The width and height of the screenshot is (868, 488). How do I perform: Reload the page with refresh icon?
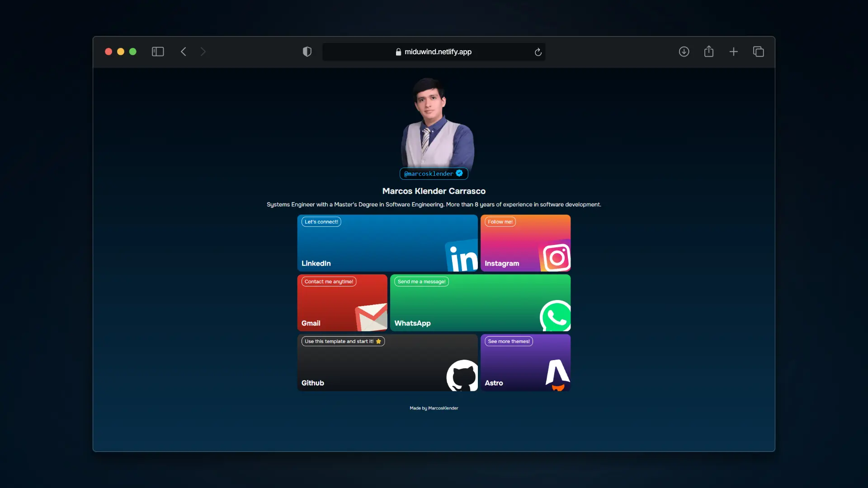538,52
